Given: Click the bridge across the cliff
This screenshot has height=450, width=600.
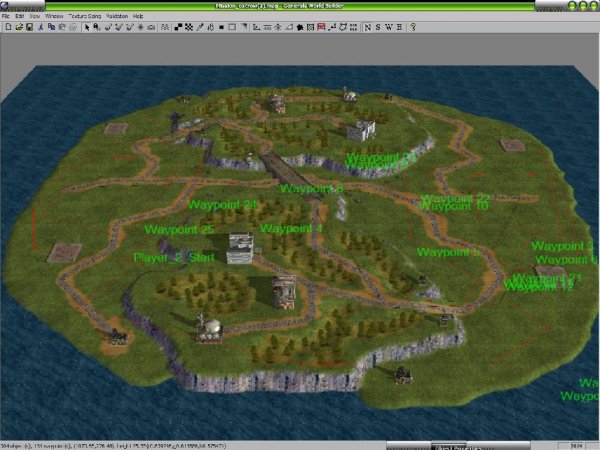Looking at the screenshot, I should [x=288, y=173].
